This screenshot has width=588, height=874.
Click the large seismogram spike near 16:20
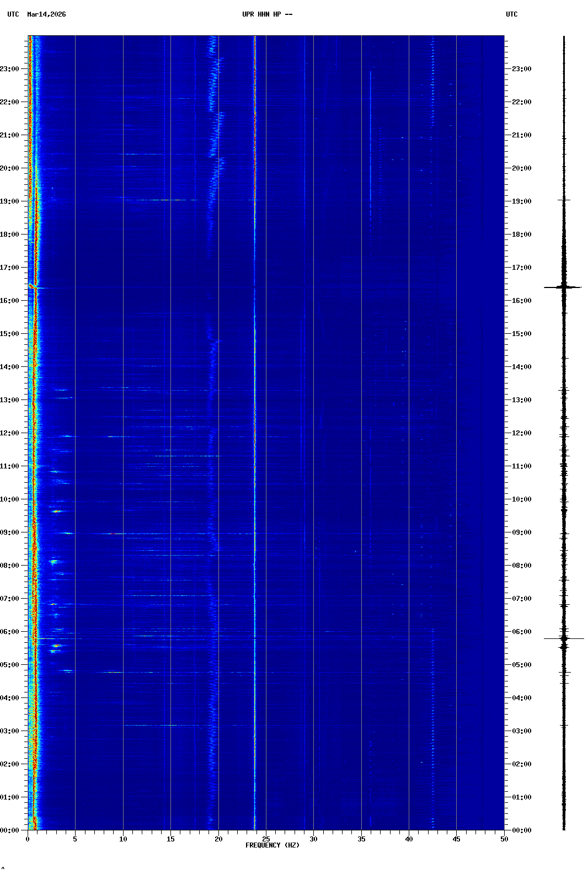pyautogui.click(x=563, y=287)
